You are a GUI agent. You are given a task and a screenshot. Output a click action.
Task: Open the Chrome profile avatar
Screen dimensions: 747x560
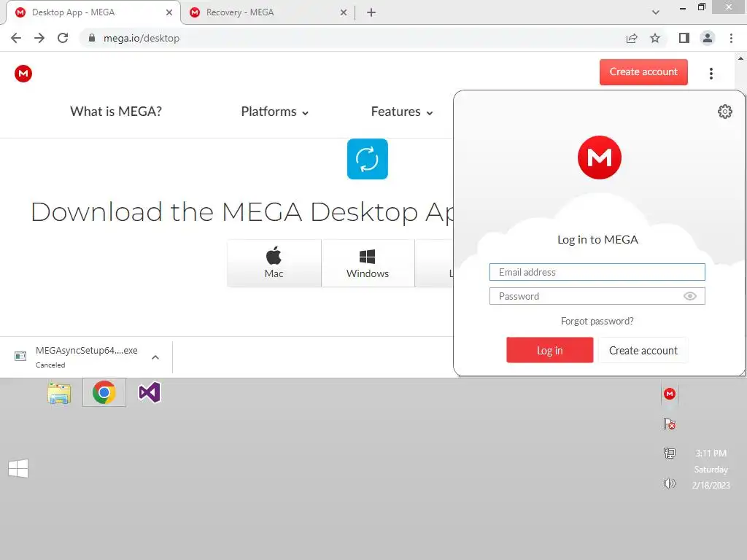click(708, 38)
